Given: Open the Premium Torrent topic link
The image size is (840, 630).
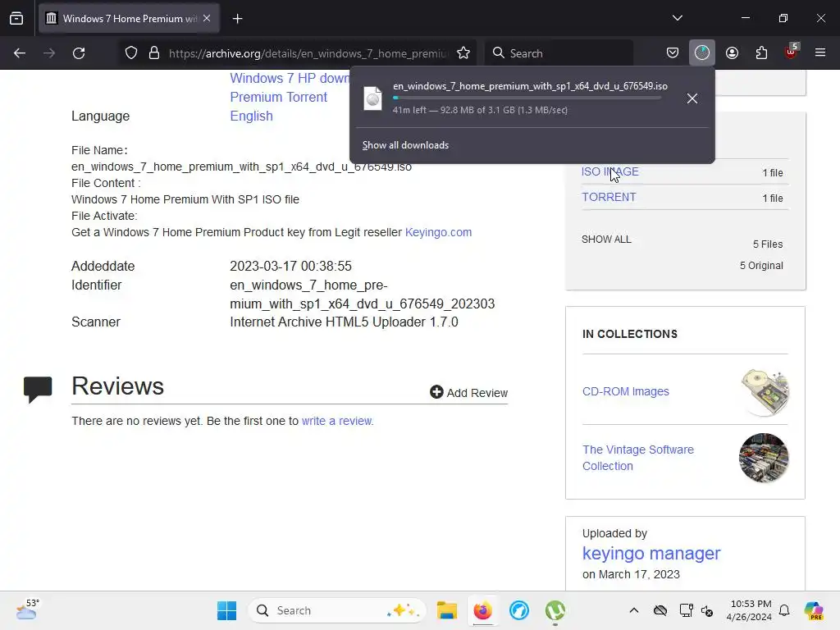Looking at the screenshot, I should pos(279,97).
